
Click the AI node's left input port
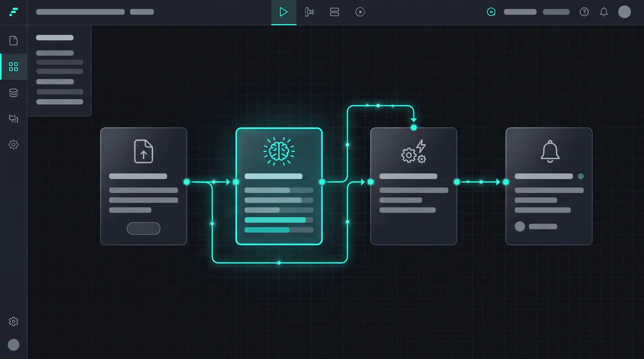(x=236, y=182)
